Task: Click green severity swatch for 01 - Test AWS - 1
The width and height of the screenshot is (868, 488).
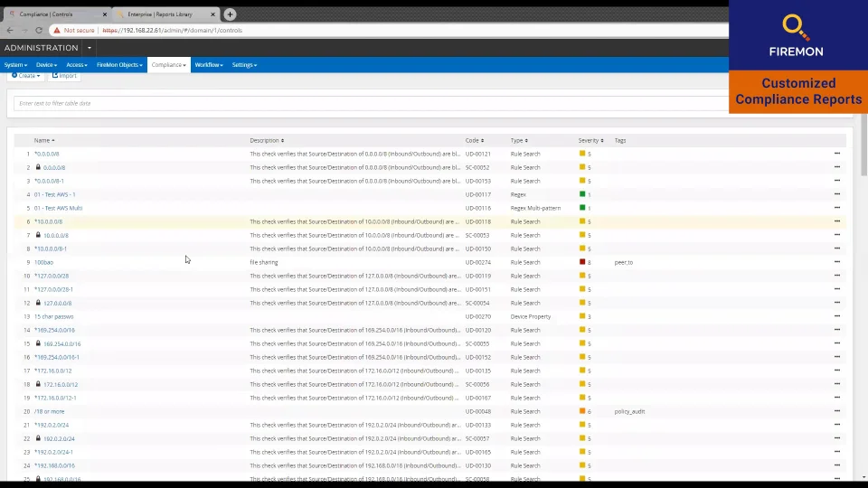Action: [582, 193]
